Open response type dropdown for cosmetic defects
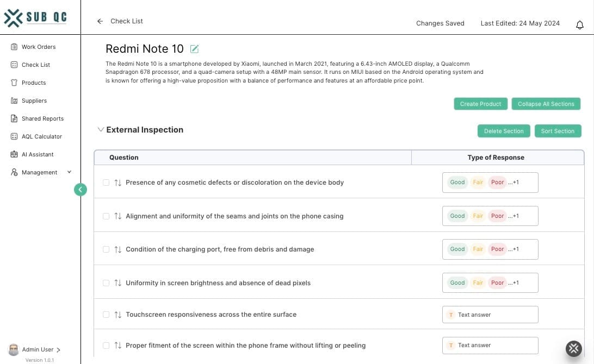 [490, 183]
